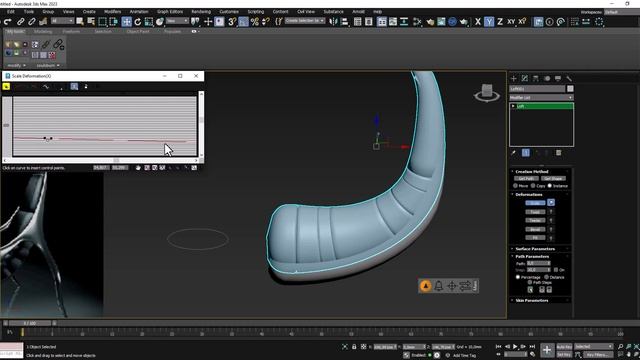Click the Twist deformation button
This screenshot has width=640, height=360.
[535, 212]
